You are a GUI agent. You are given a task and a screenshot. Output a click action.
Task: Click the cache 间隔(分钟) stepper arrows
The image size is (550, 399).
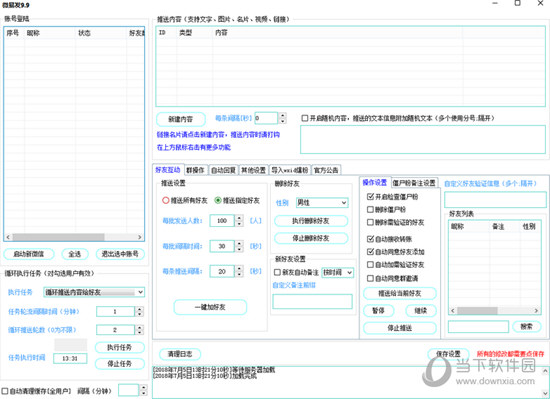143,390
